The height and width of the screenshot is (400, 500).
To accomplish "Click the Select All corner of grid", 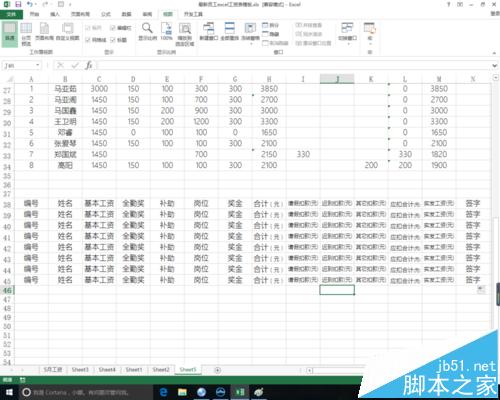I will 9,79.
